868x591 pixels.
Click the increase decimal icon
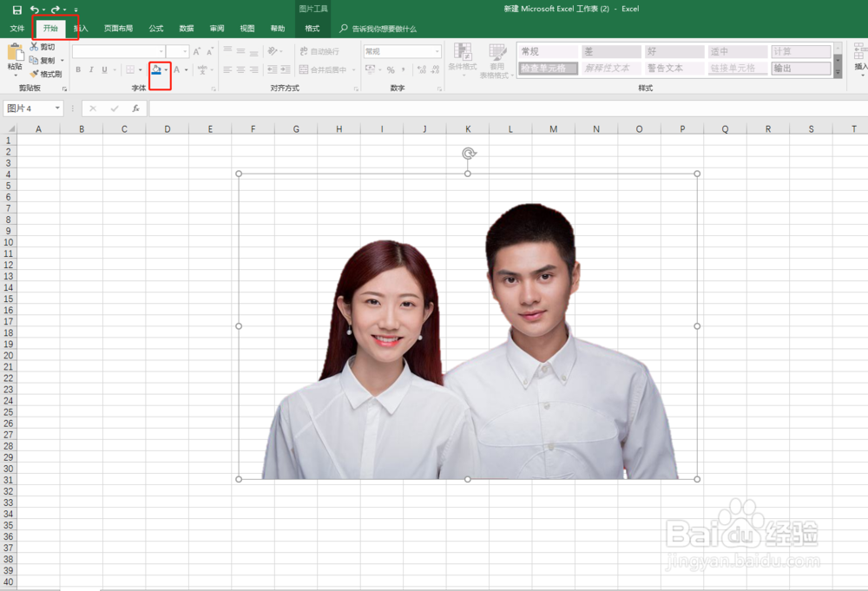coord(422,69)
